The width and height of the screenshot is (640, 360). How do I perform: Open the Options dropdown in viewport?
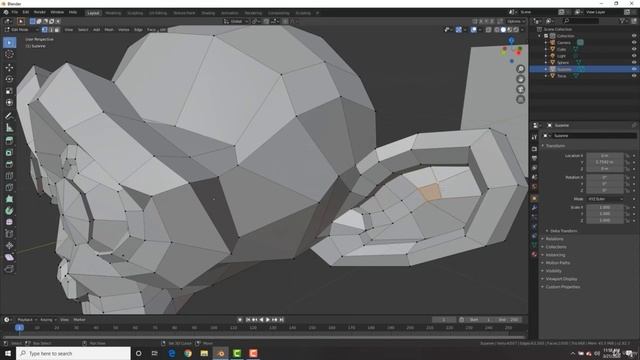(x=516, y=21)
